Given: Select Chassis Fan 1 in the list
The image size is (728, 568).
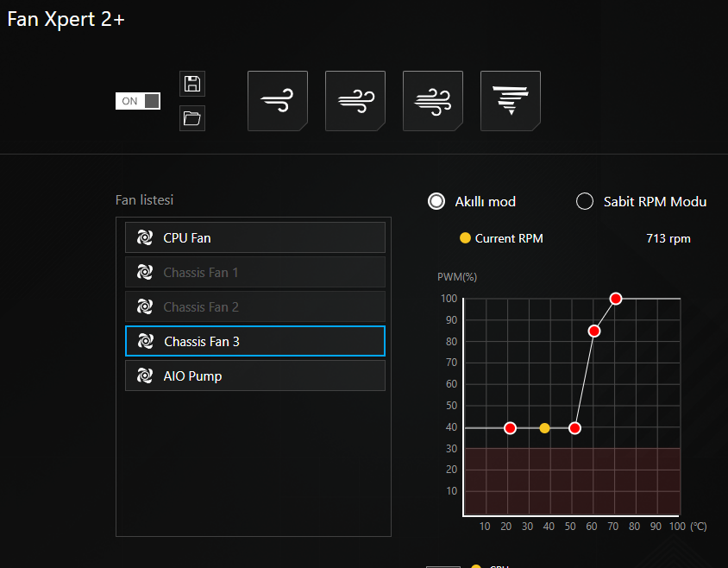Looking at the screenshot, I should (x=255, y=272).
